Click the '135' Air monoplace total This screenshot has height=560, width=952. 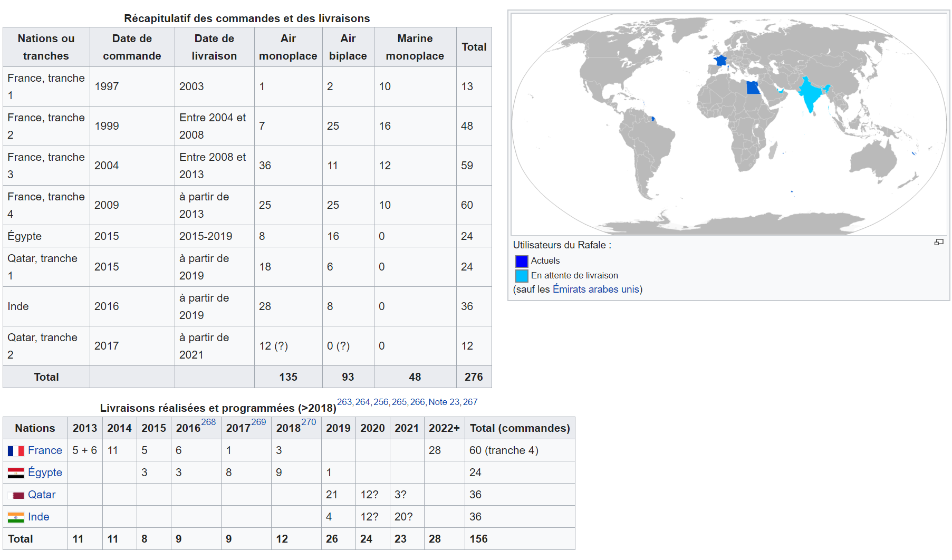click(288, 377)
